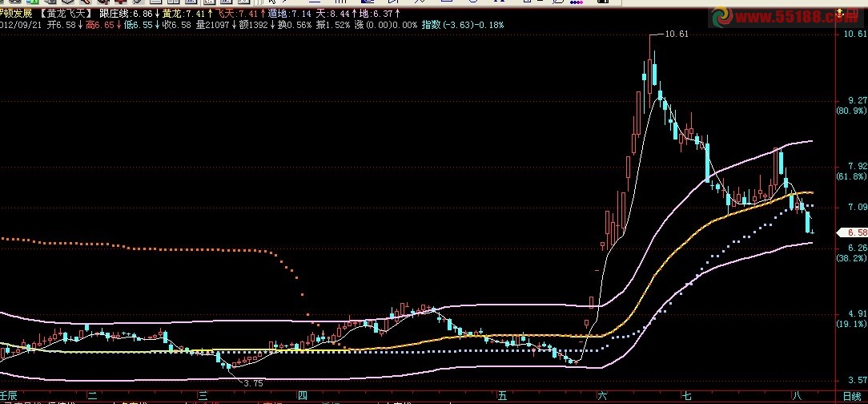This screenshot has width=868, height=404.
Task: Click the 10.61 peak price label on chart
Action: (x=677, y=34)
